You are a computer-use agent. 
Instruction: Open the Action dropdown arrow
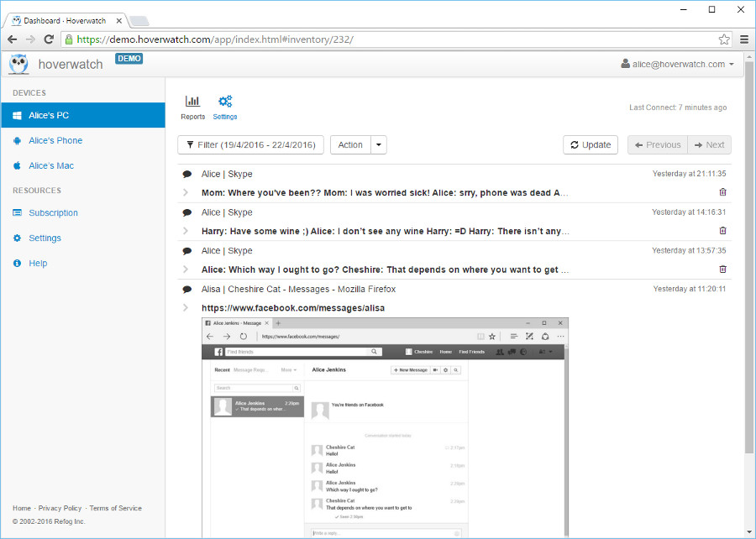tap(379, 145)
